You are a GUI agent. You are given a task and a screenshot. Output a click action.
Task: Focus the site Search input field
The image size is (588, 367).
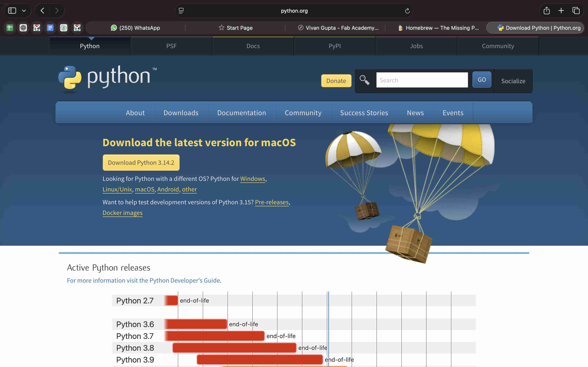422,80
